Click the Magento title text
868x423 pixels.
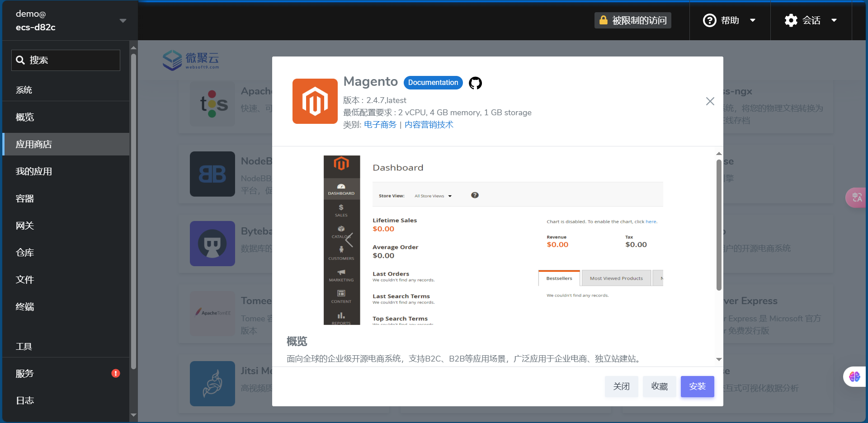pyautogui.click(x=371, y=81)
